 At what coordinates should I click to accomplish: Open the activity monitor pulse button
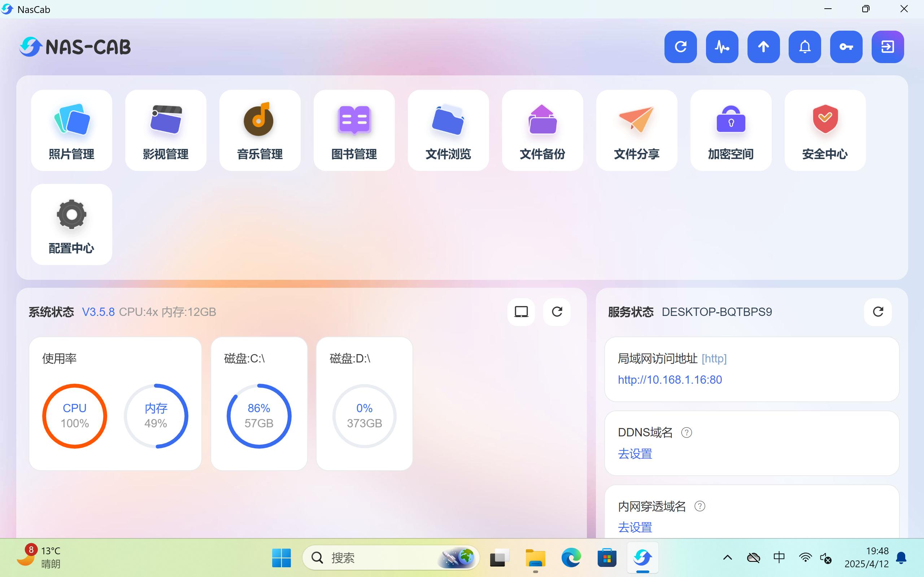tap(722, 47)
